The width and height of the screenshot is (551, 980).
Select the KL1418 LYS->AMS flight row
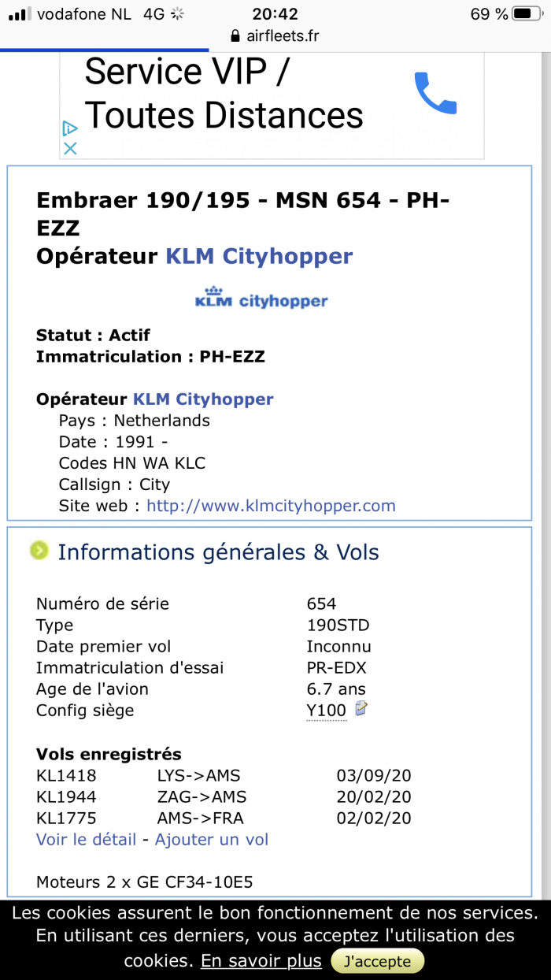(224, 775)
